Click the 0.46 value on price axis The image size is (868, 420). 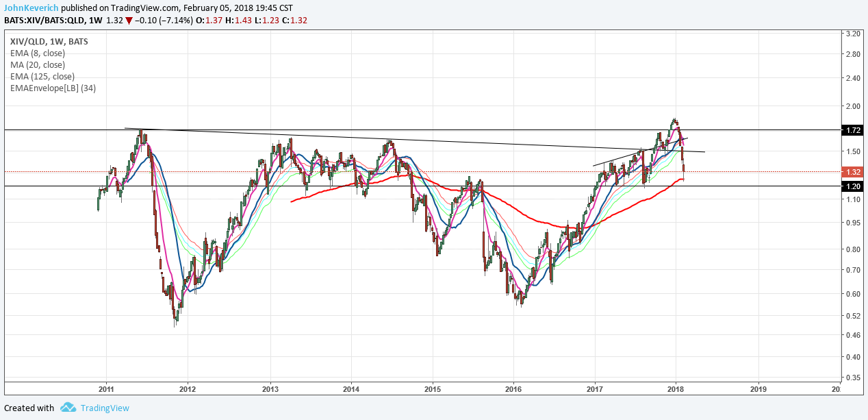[852, 335]
